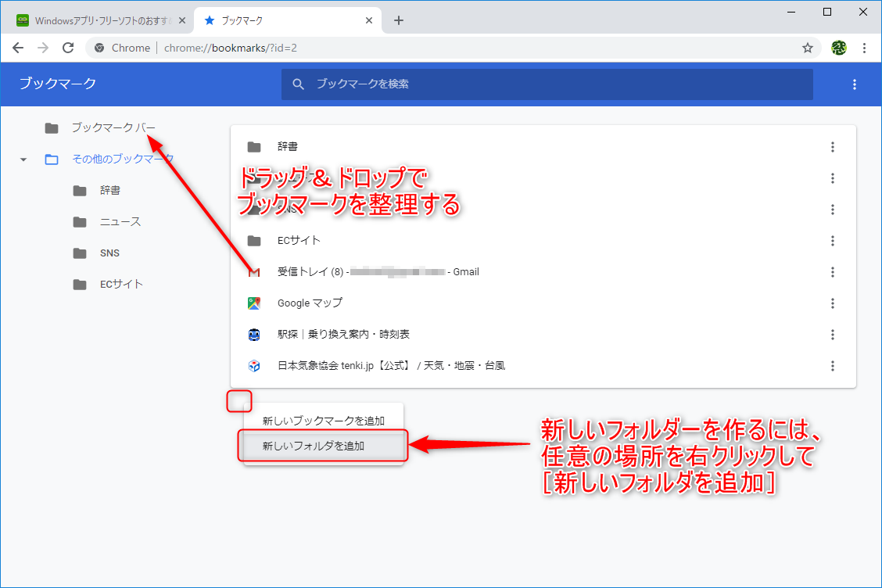Open the bookmarks manager organize menu
The image size is (882, 588).
point(854,84)
